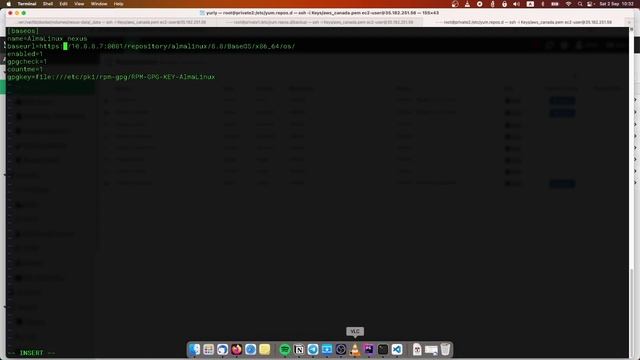The image size is (640, 360).
Task: Click the terminal window title text
Action: (x=322, y=13)
